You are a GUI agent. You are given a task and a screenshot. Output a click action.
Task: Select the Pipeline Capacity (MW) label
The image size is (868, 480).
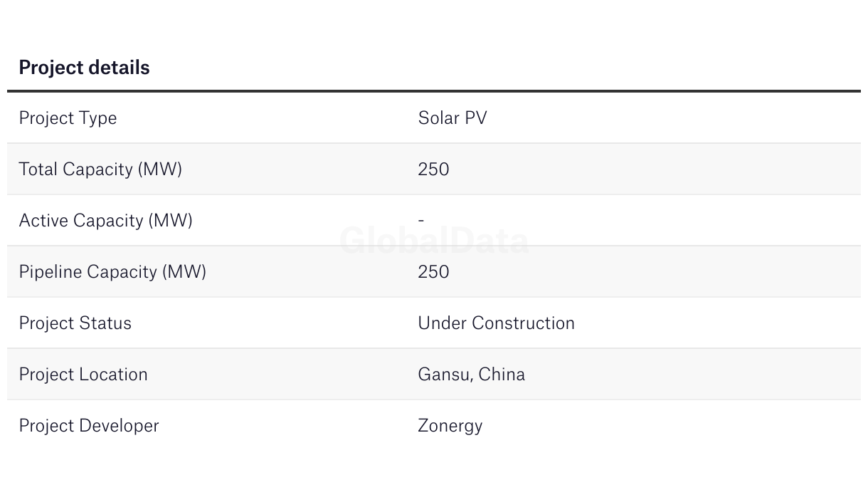(112, 272)
